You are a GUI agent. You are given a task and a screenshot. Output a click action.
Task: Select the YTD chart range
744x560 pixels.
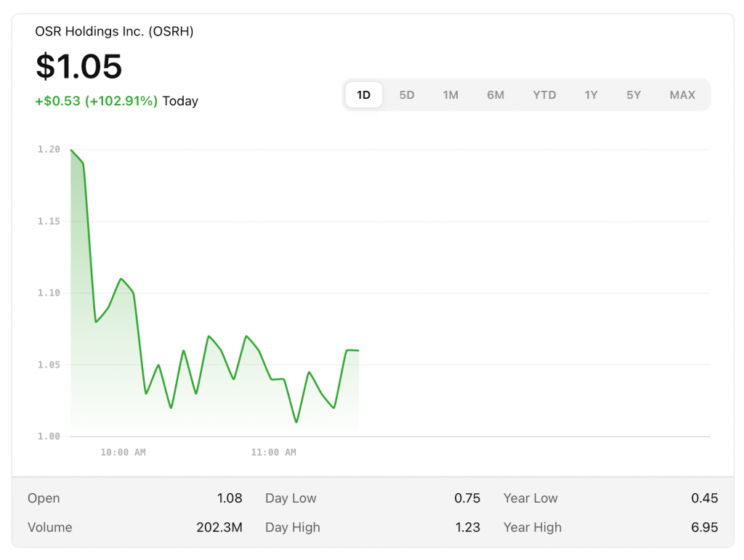pos(544,95)
